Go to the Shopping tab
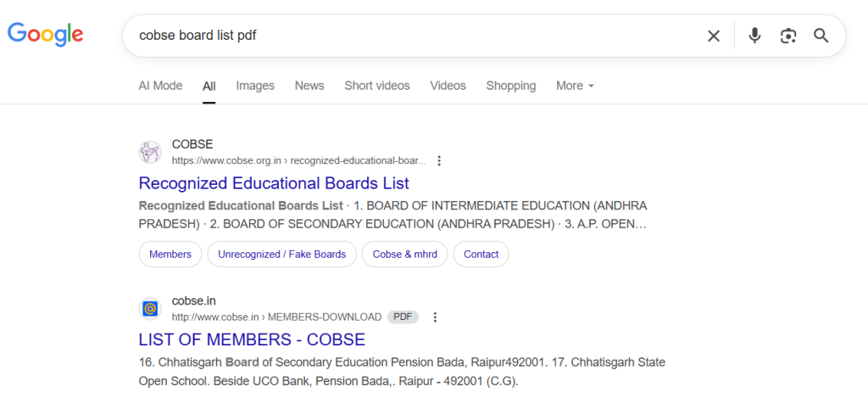868x398 pixels. [510, 86]
